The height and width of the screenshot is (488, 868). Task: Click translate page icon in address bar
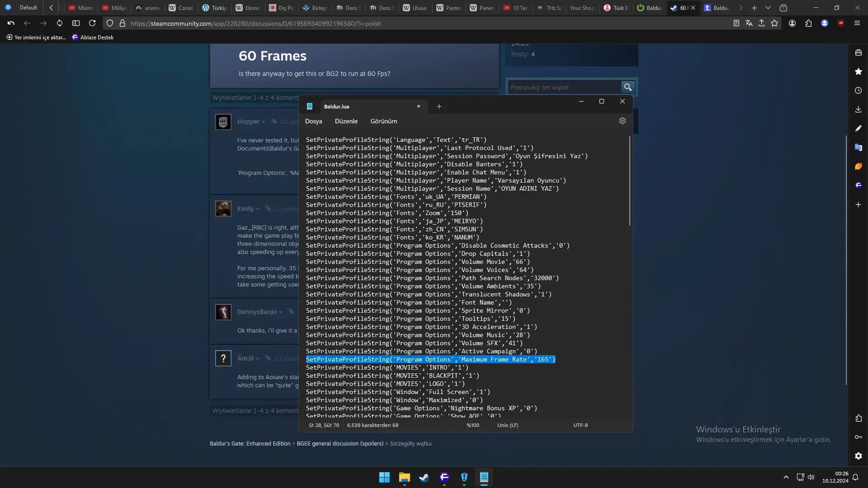(x=749, y=23)
